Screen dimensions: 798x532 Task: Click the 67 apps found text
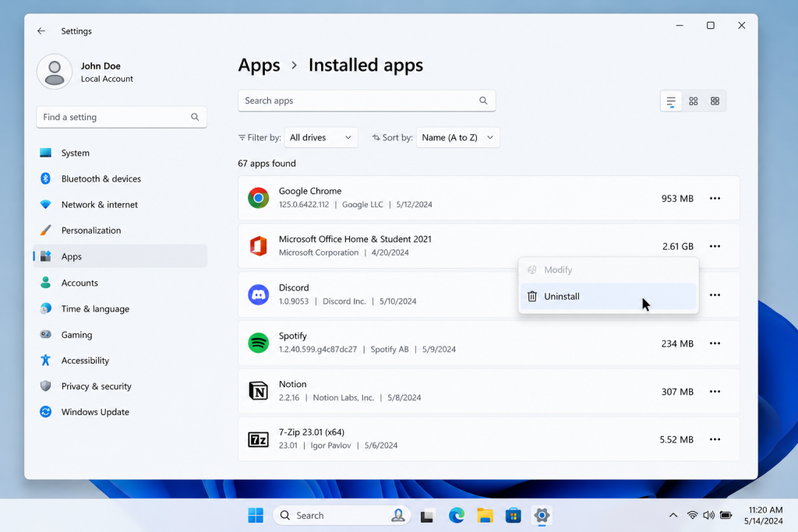click(267, 164)
